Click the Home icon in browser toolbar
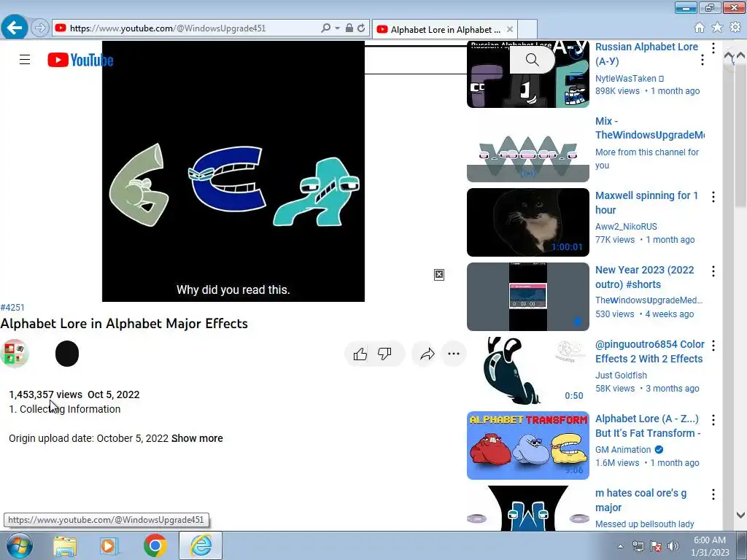This screenshot has height=560, width=747. [700, 28]
